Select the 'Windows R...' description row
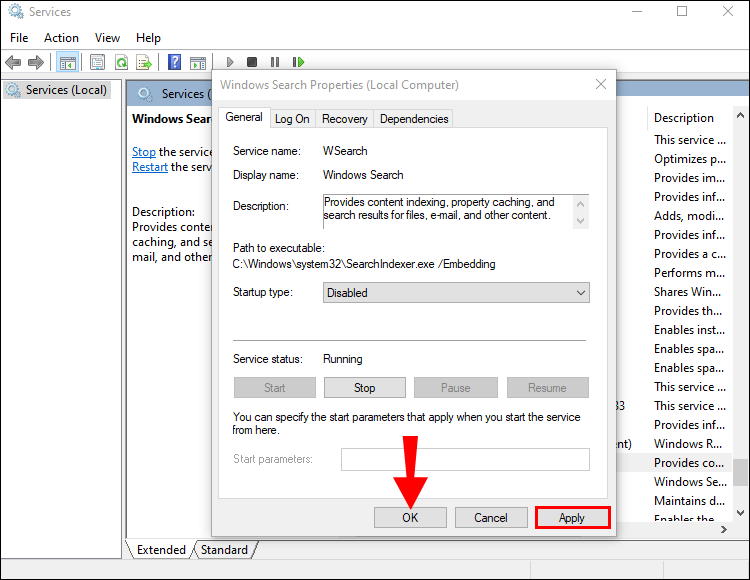750x580 pixels. pos(689,444)
